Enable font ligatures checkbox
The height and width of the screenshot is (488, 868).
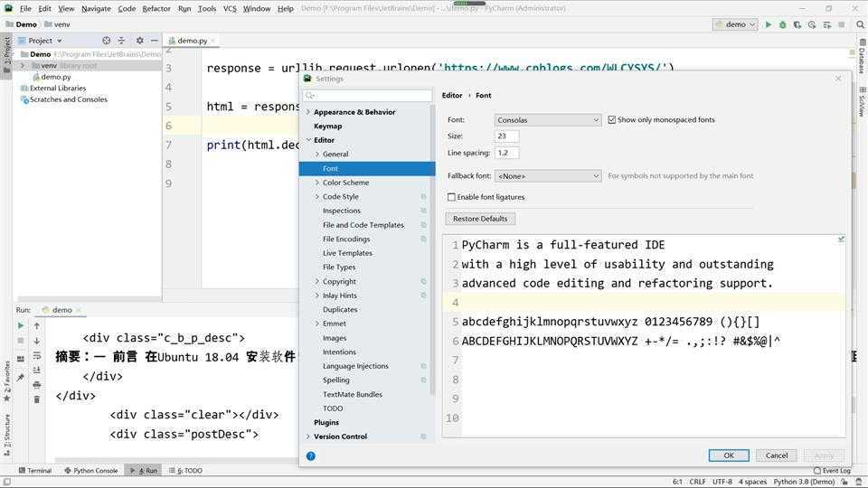[x=452, y=197]
